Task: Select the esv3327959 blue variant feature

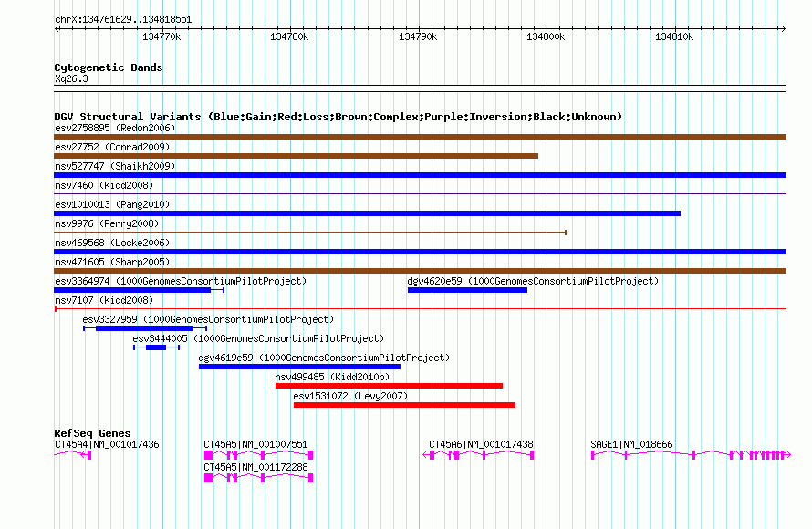Action: click(145, 328)
